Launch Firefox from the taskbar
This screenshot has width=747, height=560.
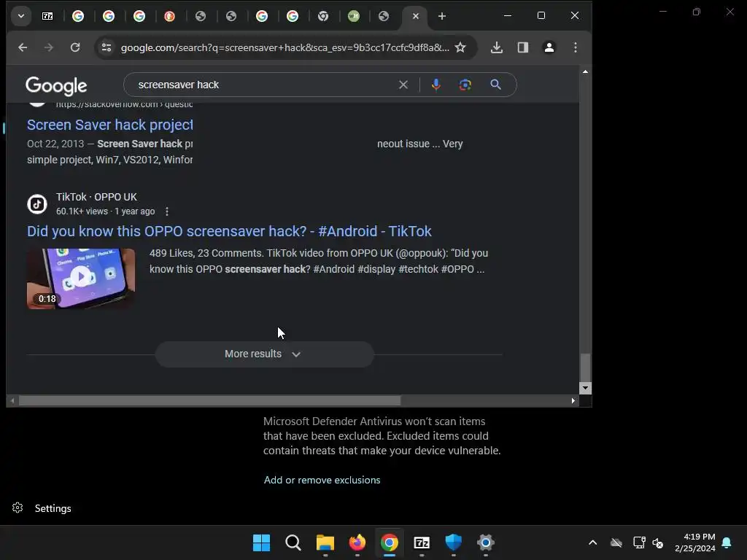(357, 542)
